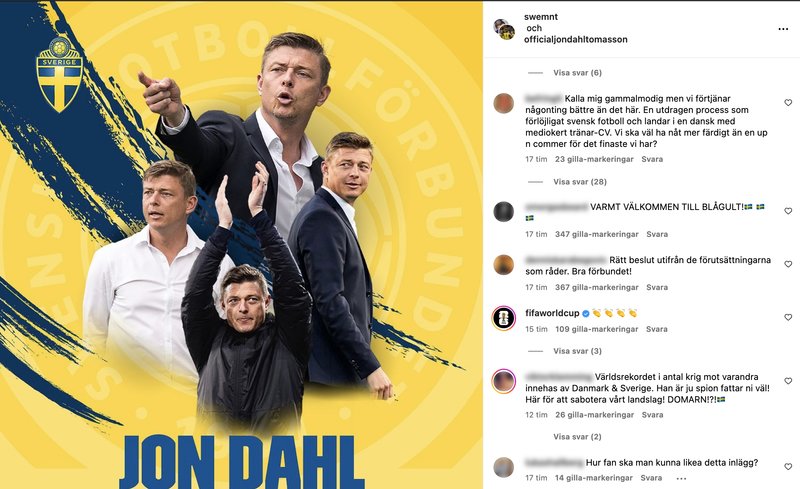800x489 pixels.
Task: Like the 'Kalla mig gammalmodig' comment
Action: pyautogui.click(x=788, y=103)
